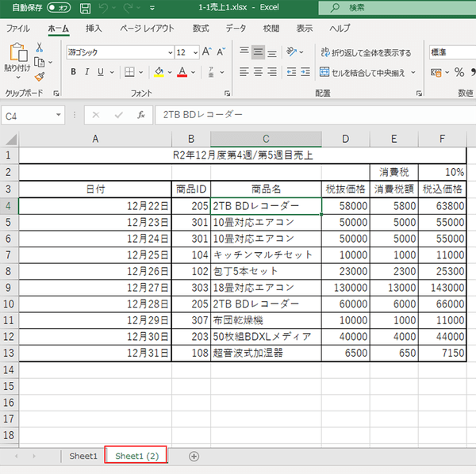Click セルを結合して中央揃え button

[363, 72]
